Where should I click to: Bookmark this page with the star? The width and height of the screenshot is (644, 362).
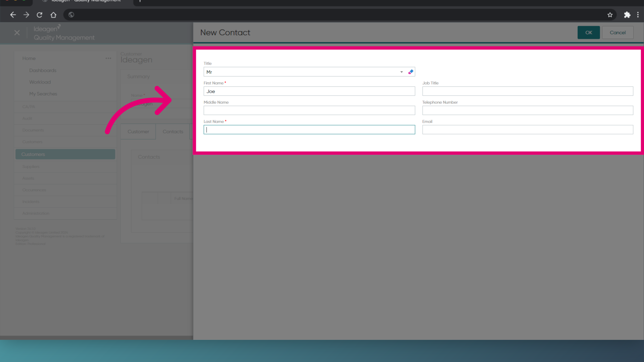[610, 15]
